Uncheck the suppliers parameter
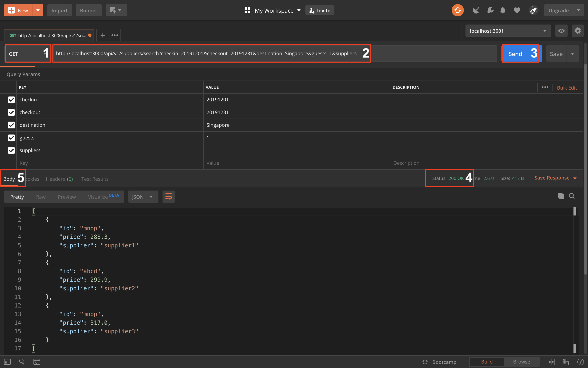Image resolution: width=588 pixels, height=368 pixels. [11, 150]
